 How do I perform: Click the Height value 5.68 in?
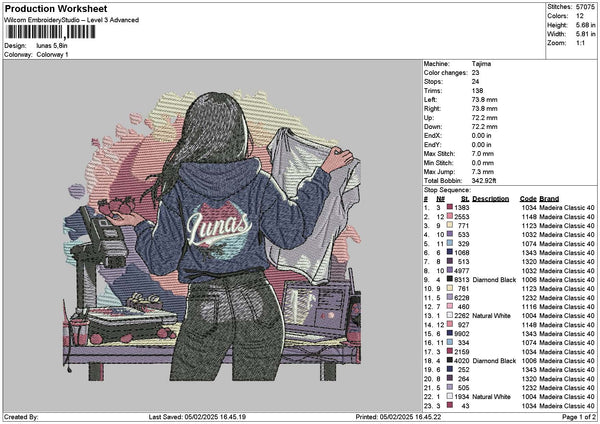click(585, 25)
